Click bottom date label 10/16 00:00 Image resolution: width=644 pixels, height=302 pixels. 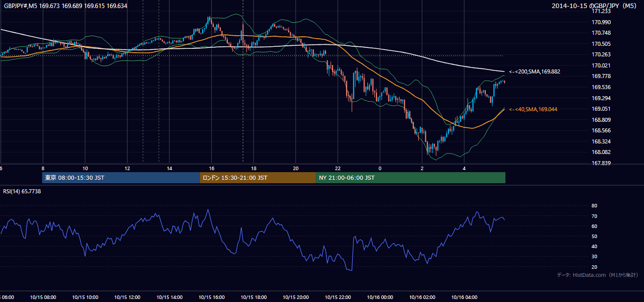click(380, 297)
